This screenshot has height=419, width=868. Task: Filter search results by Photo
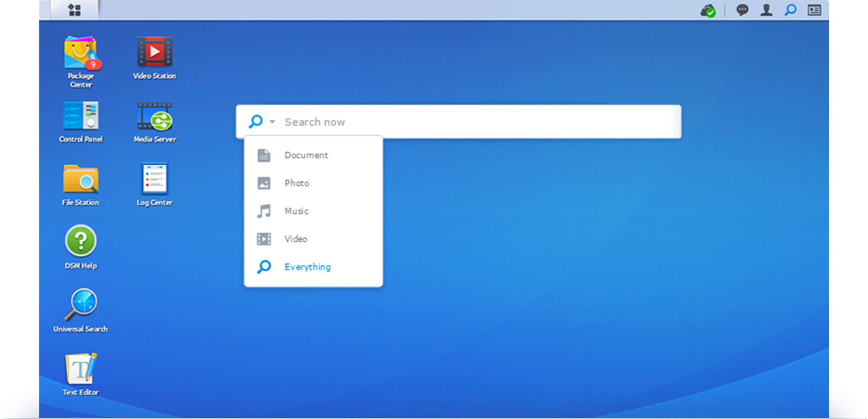point(297,183)
